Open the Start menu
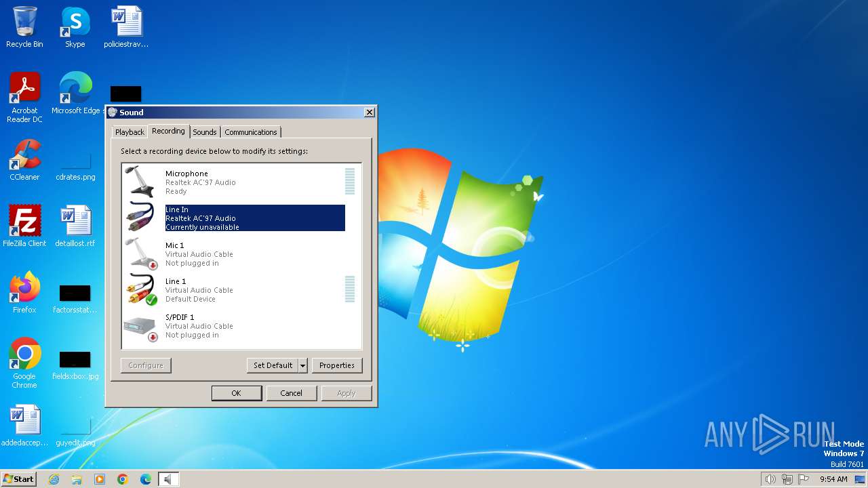The height and width of the screenshot is (488, 868). pos(19,479)
